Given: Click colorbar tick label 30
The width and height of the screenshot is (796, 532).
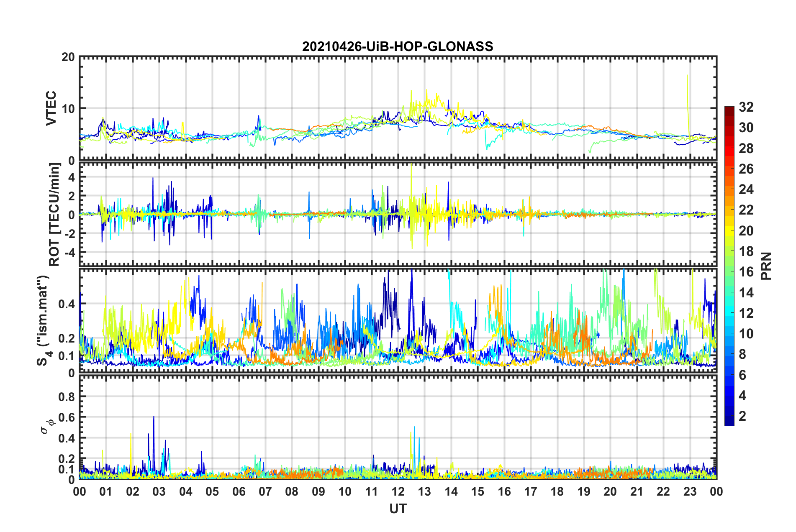Looking at the screenshot, I should [x=746, y=128].
